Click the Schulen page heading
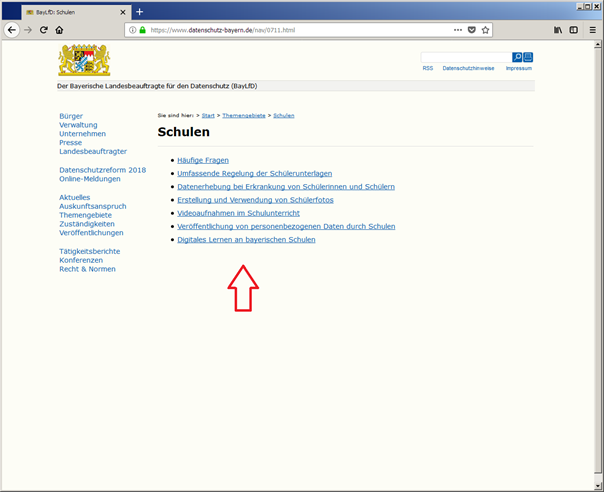Viewport: 604px width, 492px height. tap(184, 132)
